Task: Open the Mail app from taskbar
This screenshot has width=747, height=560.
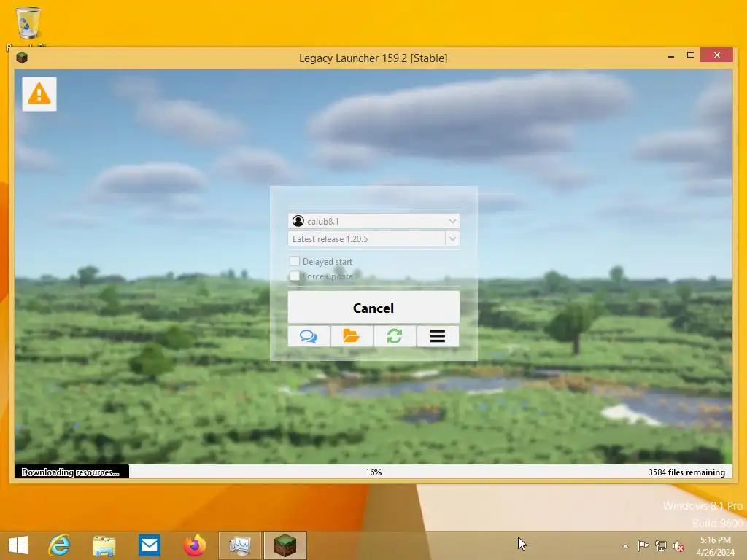Action: point(149,545)
